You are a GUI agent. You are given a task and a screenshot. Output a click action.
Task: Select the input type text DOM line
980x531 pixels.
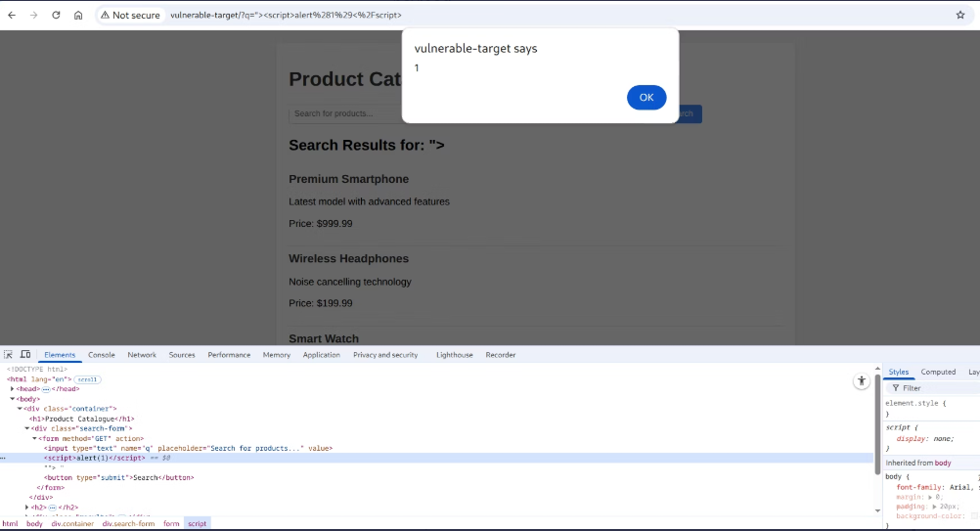coord(188,448)
